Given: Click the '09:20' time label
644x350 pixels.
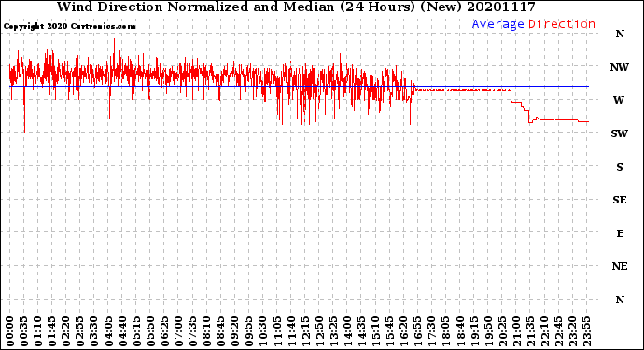Looking at the screenshot, I should [235, 331].
